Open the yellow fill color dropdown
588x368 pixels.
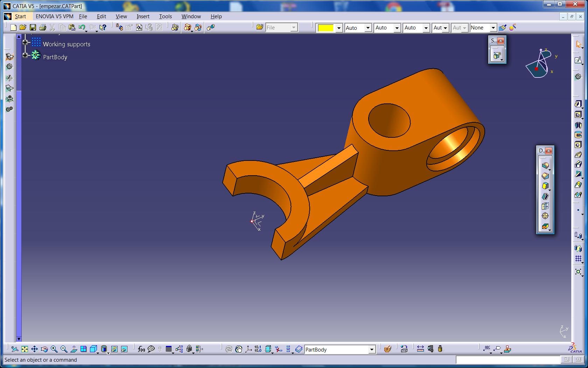tap(339, 28)
